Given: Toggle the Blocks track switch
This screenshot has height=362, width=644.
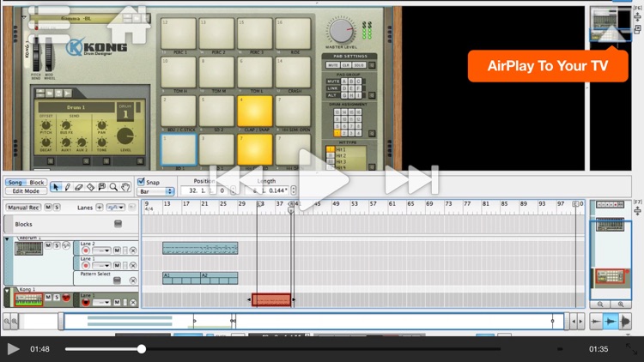Looking at the screenshot, I should coord(118,224).
